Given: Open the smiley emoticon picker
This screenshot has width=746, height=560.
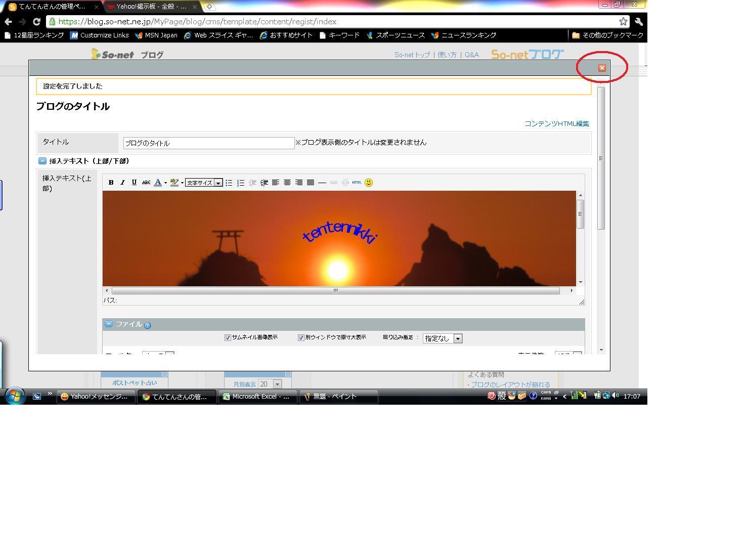Looking at the screenshot, I should click(x=369, y=183).
